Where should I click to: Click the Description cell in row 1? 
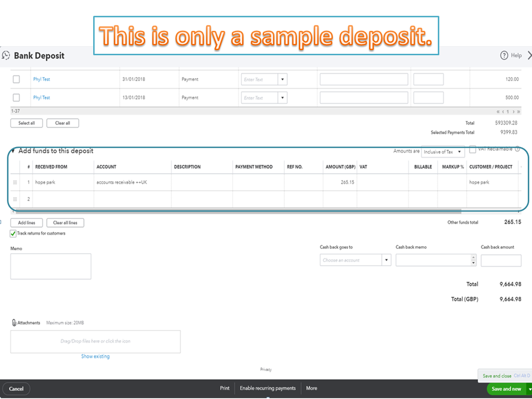coord(202,182)
